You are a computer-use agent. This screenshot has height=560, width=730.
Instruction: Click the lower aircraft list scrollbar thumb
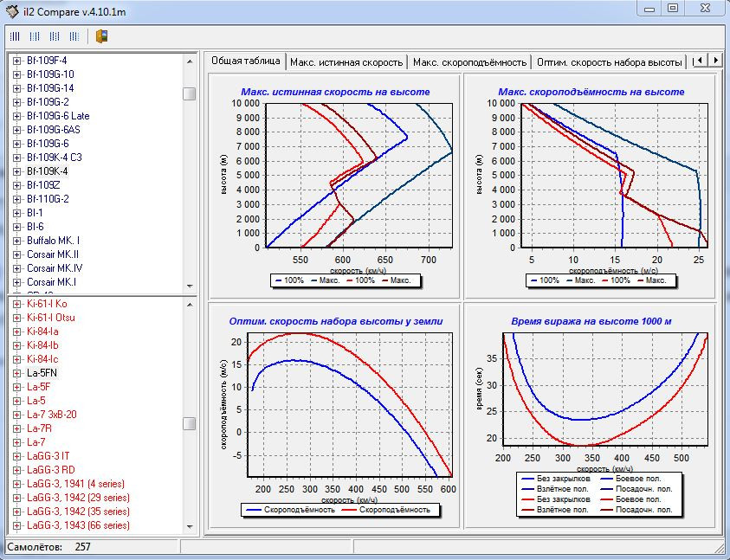[189, 423]
